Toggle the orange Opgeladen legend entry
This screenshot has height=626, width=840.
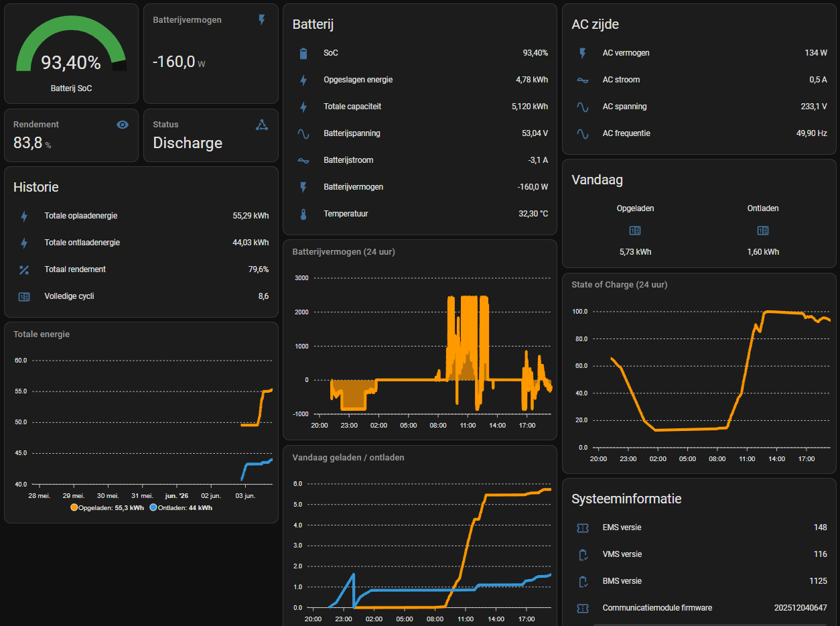(x=107, y=508)
